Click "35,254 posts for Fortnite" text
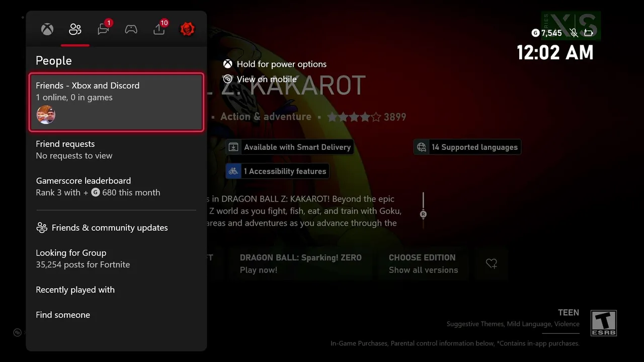The height and width of the screenshot is (362, 644). click(83, 264)
